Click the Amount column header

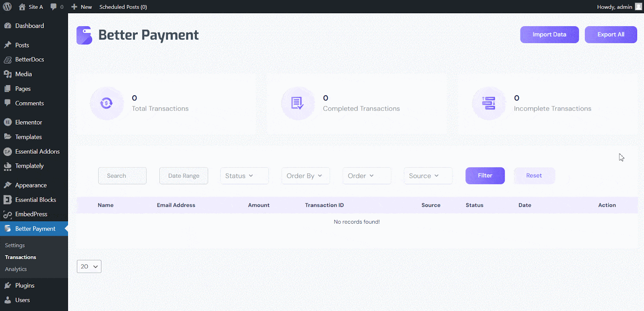click(x=259, y=205)
